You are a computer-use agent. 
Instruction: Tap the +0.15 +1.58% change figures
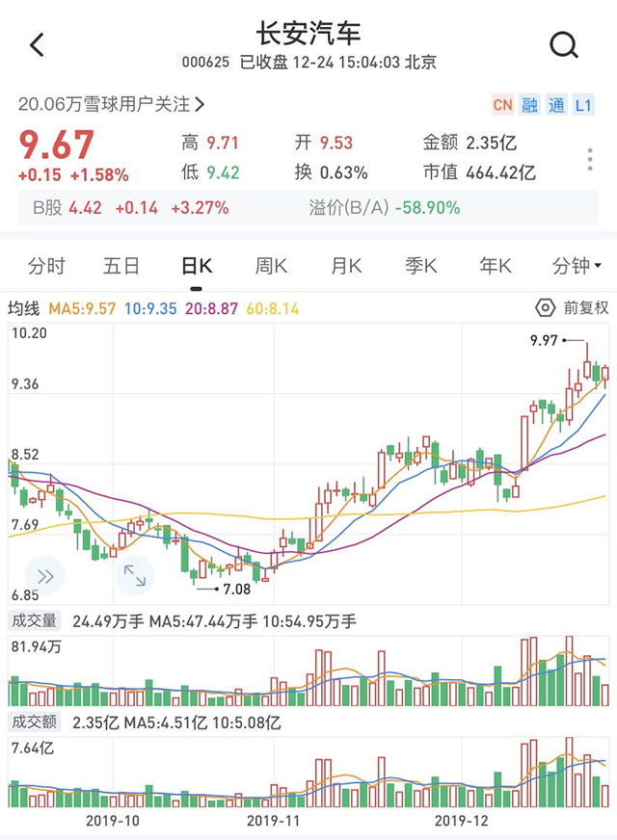click(73, 175)
